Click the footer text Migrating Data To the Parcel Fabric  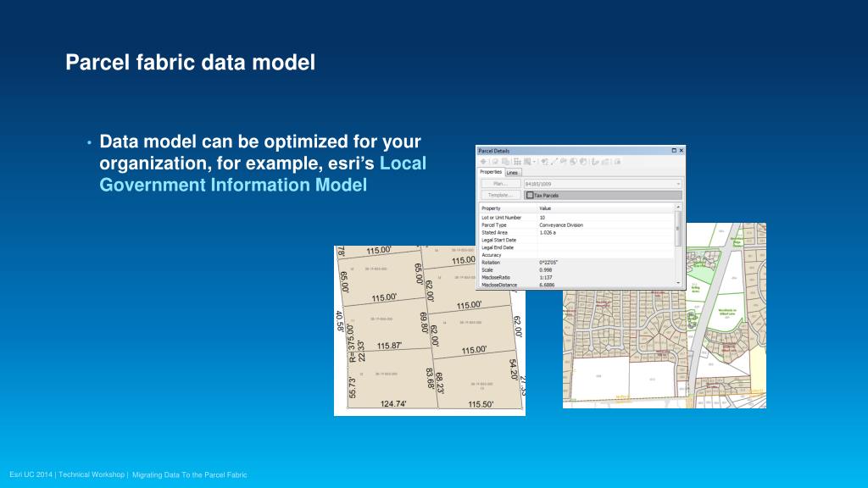(x=190, y=474)
